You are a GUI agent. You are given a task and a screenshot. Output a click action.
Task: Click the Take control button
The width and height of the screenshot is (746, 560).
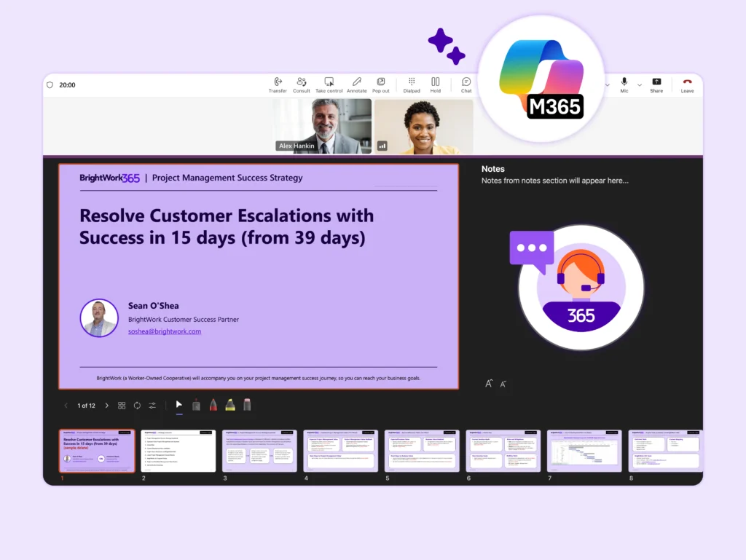tap(329, 84)
